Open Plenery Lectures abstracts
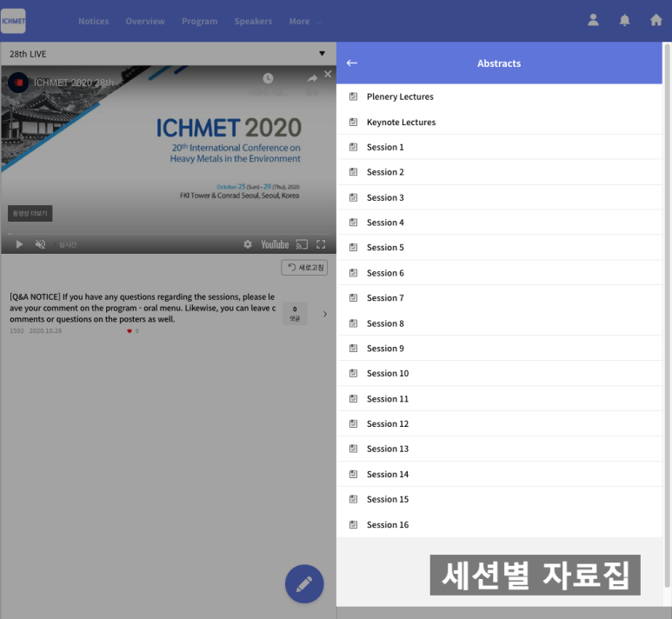The image size is (672, 619). (500, 97)
